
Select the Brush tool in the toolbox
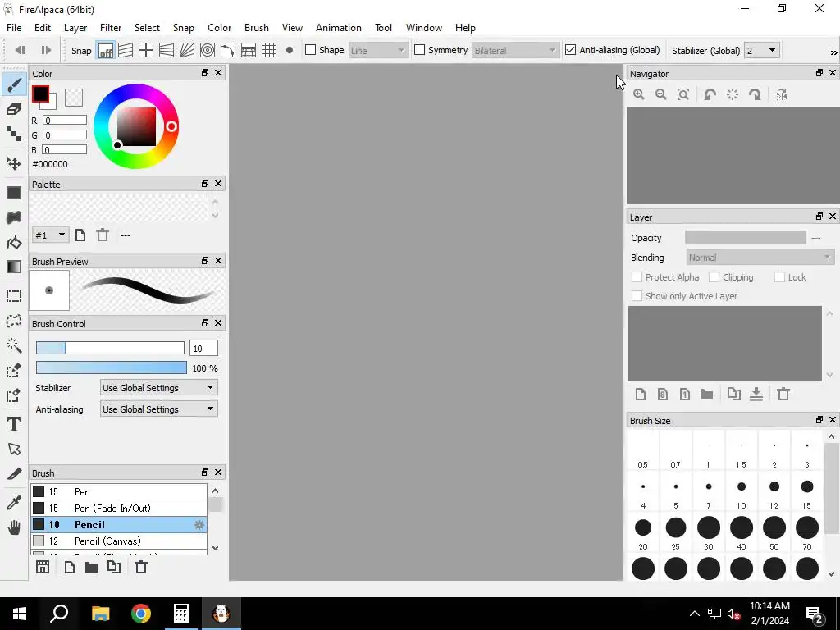(x=14, y=84)
